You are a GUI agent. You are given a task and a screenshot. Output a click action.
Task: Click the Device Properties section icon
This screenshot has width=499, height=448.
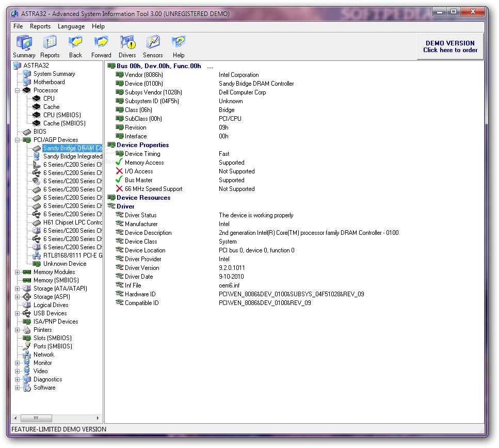[111, 145]
